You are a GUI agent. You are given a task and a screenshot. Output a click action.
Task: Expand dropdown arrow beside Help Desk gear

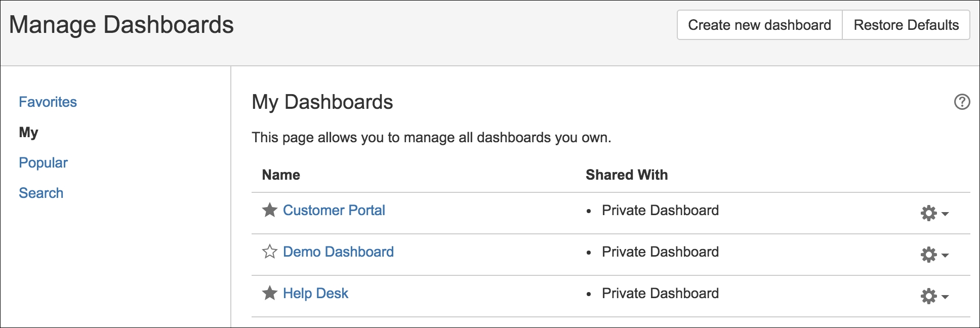coord(945,297)
